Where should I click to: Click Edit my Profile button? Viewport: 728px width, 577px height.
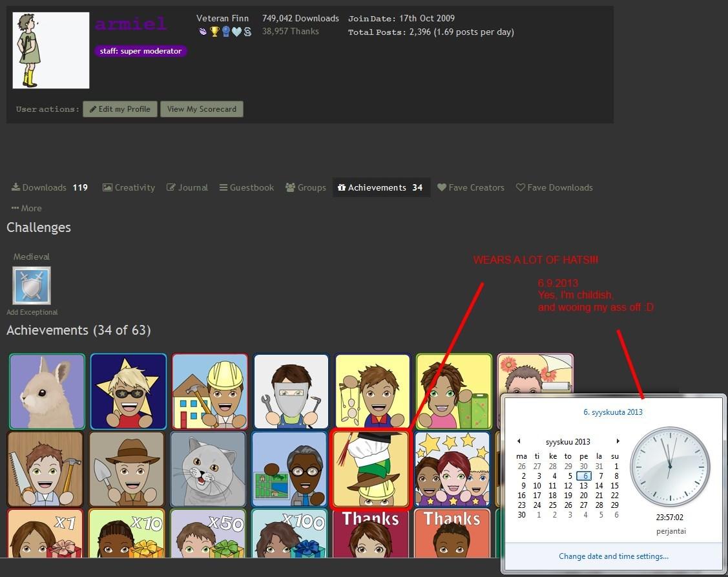pos(120,109)
